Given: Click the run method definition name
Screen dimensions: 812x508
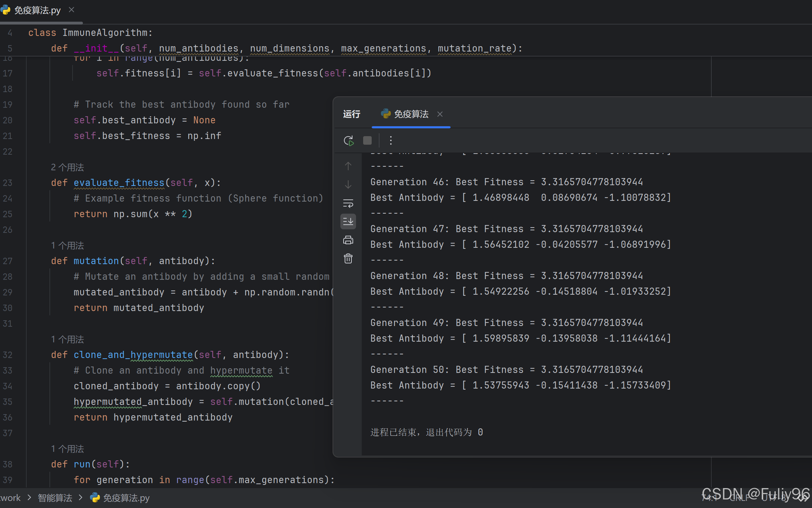Looking at the screenshot, I should click(x=82, y=464).
